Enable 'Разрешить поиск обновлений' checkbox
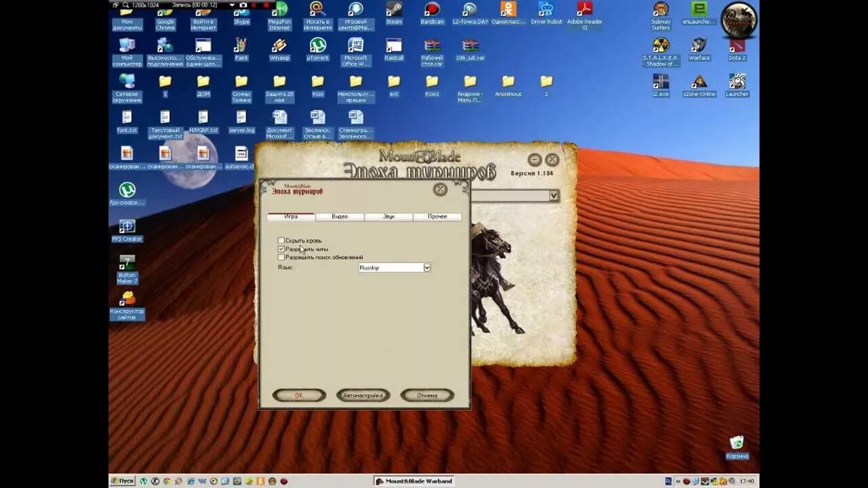 tap(281, 258)
